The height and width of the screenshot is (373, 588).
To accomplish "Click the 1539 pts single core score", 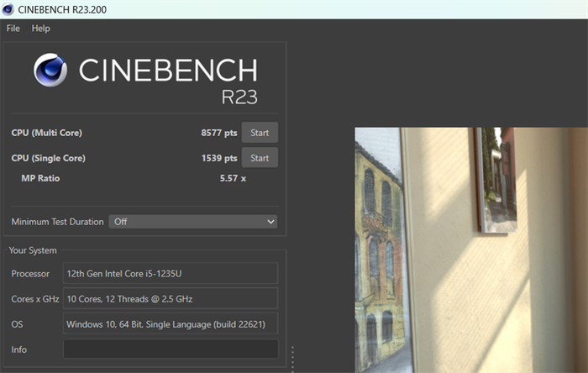I will pos(219,158).
